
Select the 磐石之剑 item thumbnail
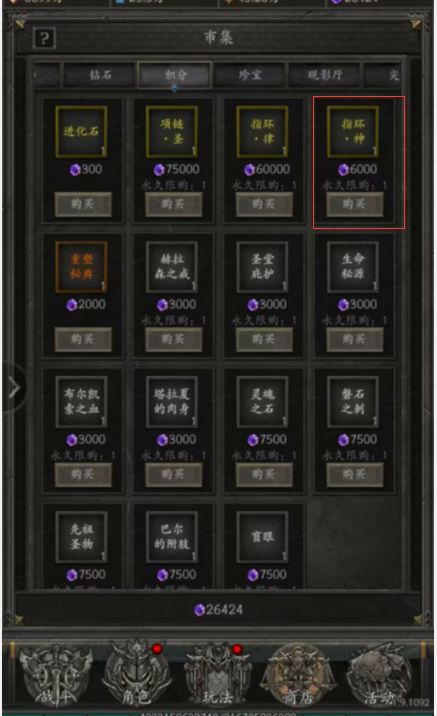pyautogui.click(x=353, y=402)
